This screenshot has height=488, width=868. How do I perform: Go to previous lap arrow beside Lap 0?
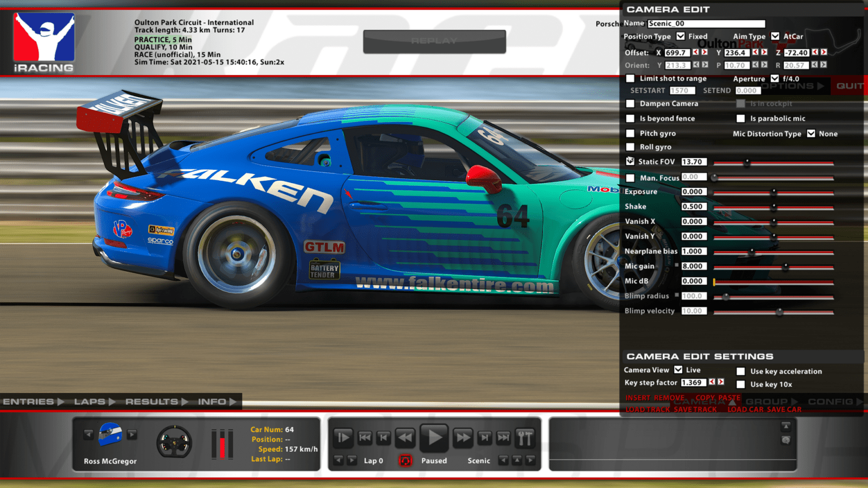click(x=338, y=460)
